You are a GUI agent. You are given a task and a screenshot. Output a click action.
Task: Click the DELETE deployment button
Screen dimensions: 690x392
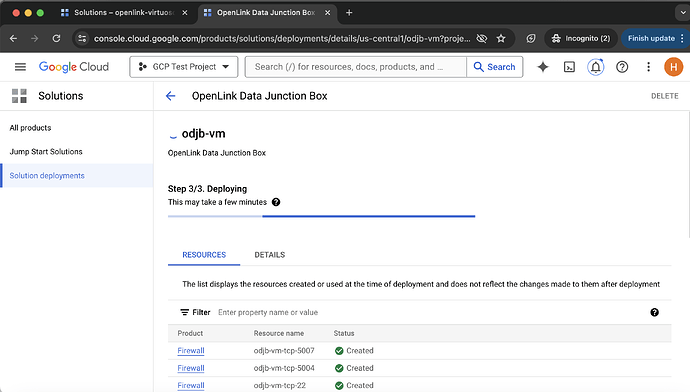[664, 96]
